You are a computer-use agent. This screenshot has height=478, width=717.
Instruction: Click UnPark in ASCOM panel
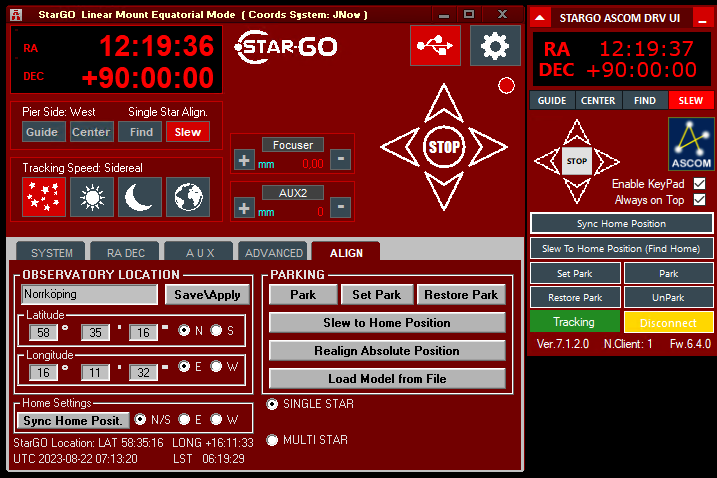pos(668,297)
